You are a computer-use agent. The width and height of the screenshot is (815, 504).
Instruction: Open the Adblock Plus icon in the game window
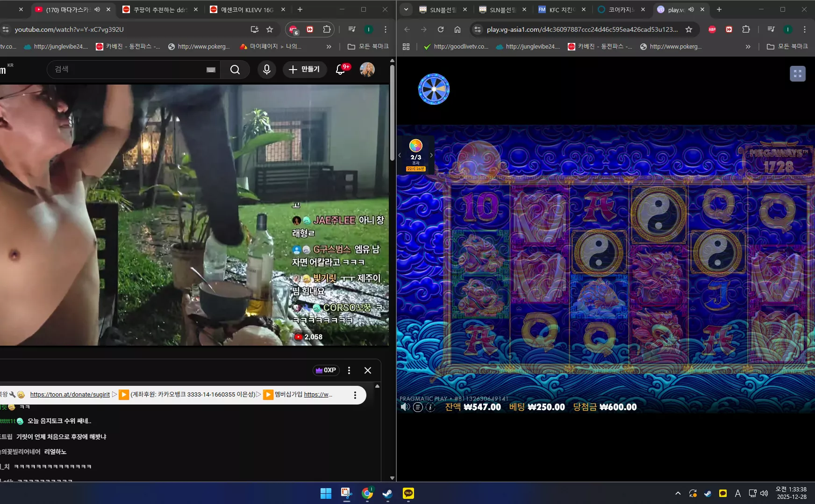(x=712, y=29)
